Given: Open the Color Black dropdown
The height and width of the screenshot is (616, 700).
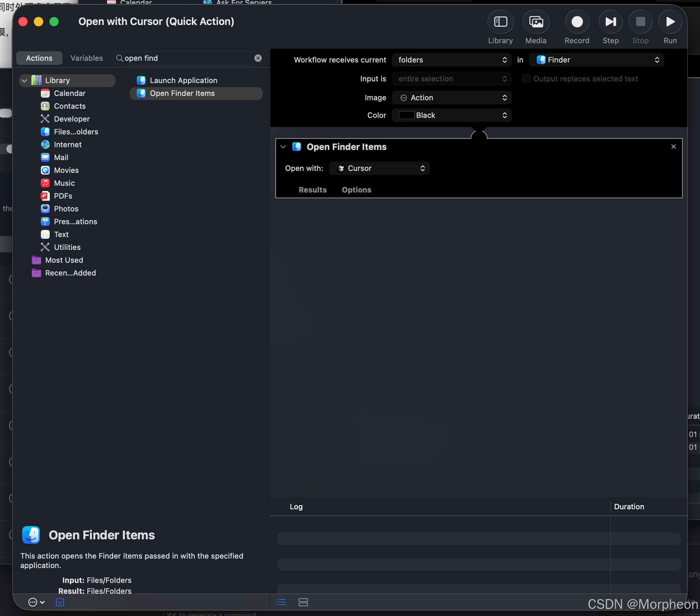Looking at the screenshot, I should [451, 115].
